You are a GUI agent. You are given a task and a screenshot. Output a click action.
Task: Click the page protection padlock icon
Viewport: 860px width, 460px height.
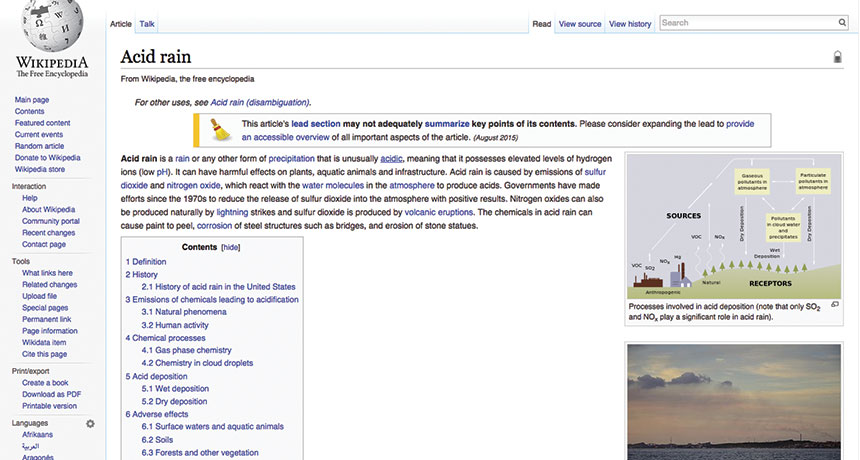tap(837, 56)
